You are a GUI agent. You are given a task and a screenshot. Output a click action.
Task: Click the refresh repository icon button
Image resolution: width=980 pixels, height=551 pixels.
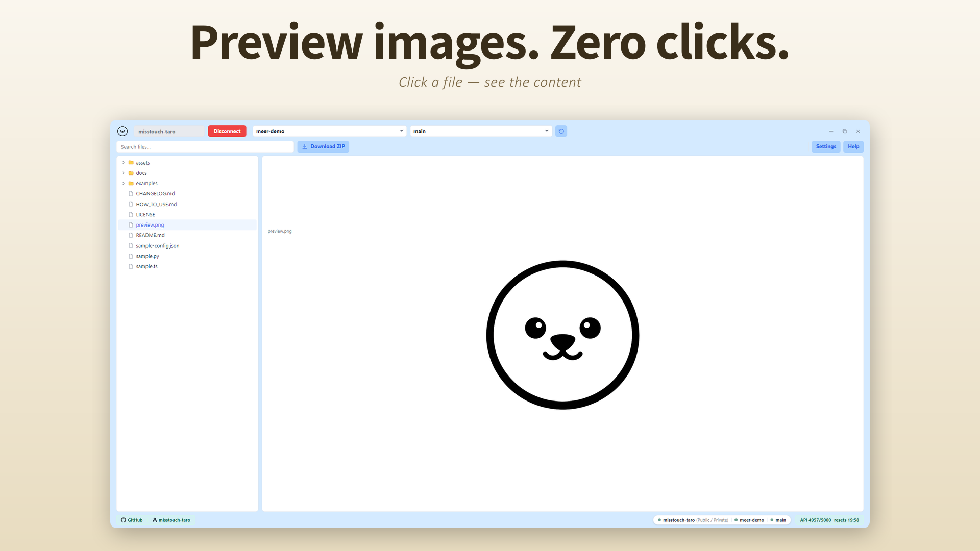561,131
